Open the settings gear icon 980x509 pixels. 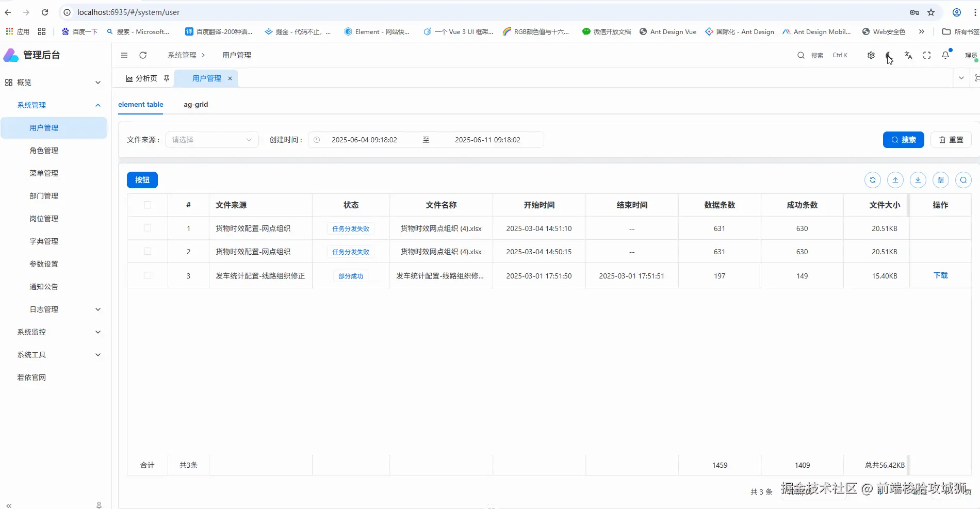pyautogui.click(x=871, y=55)
